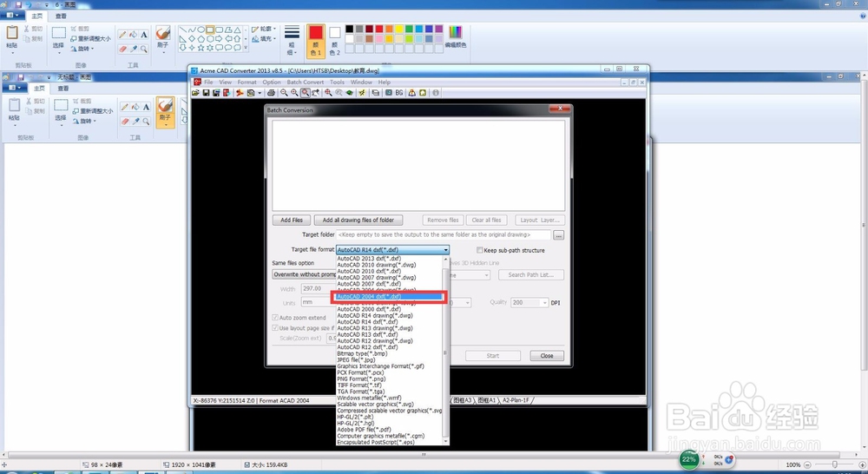Select Text tool A in top Paint window
Screen dimensions: 868x474
click(144, 35)
